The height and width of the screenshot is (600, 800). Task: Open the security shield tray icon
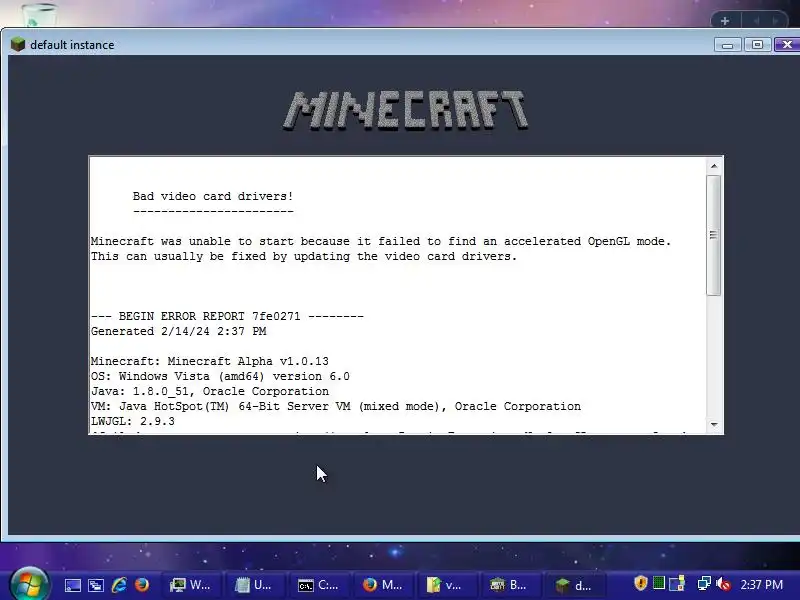[x=641, y=583]
